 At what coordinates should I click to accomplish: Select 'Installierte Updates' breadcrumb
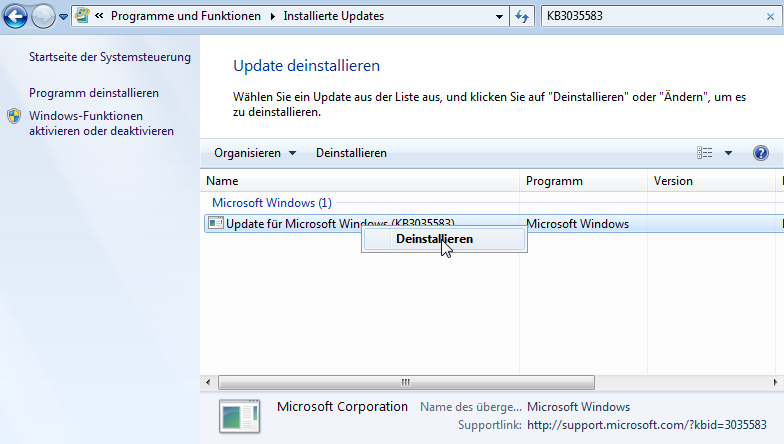coord(334,16)
